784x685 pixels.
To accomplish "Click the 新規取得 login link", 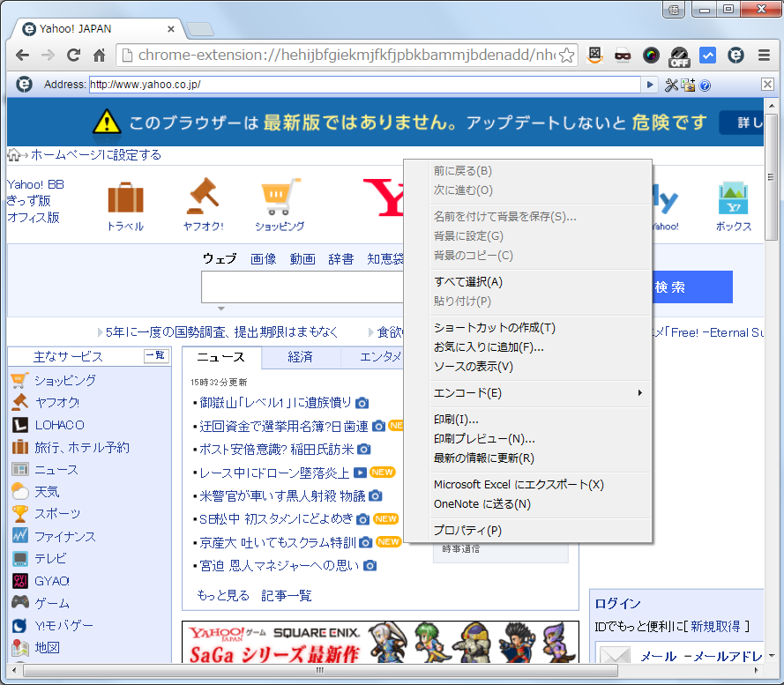I will [x=715, y=627].
